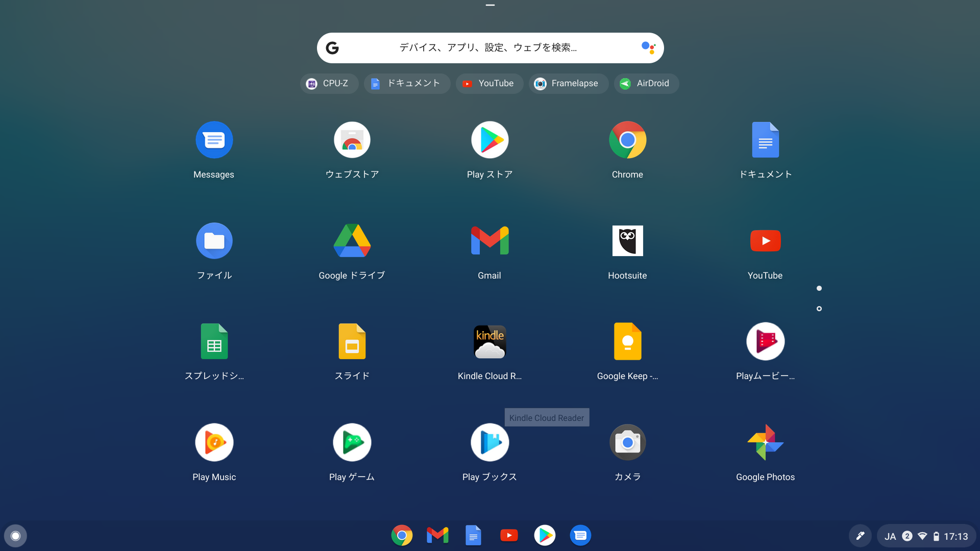Viewport: 980px width, 551px height.
Task: Select the AirDroid suggestion chip
Action: [x=646, y=84]
